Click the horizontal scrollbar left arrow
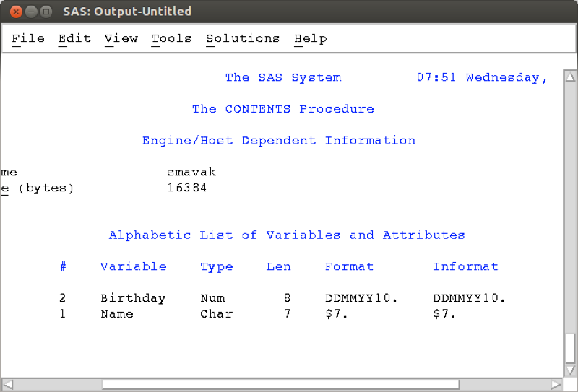The width and height of the screenshot is (578, 392). click(x=8, y=385)
